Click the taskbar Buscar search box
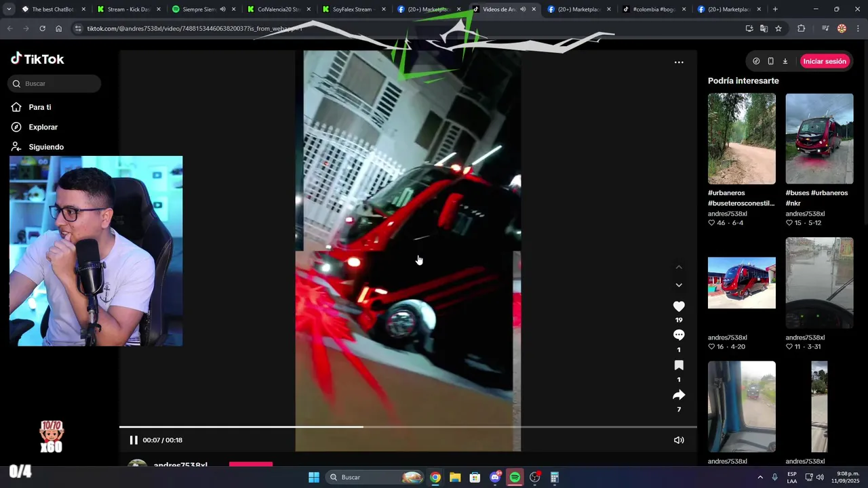 [x=375, y=477]
